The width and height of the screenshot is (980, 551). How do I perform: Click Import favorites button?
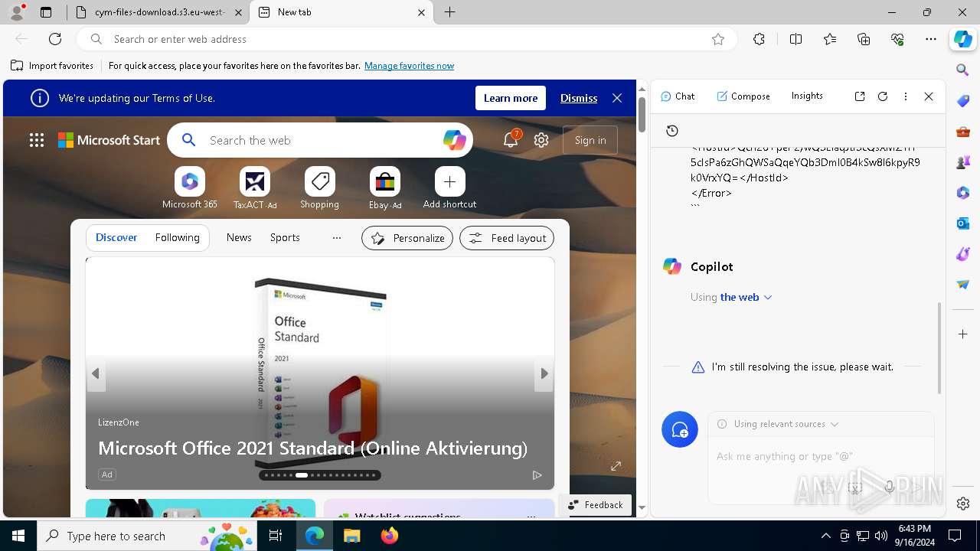click(52, 66)
